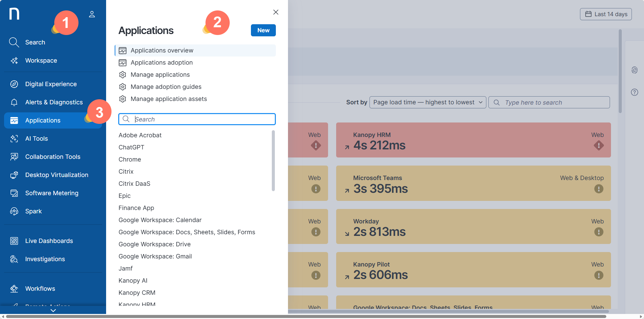Open Alerts & Diagnostics bell icon
This screenshot has width=644, height=319.
[14, 102]
